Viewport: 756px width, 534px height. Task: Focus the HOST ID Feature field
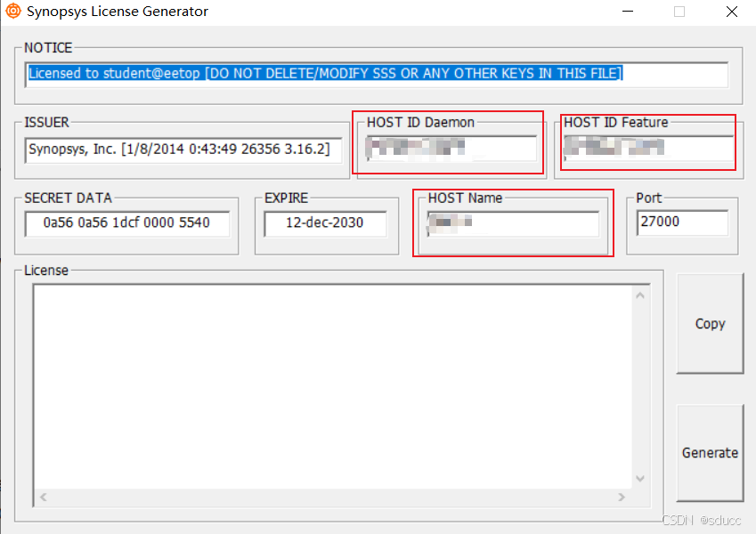point(648,148)
